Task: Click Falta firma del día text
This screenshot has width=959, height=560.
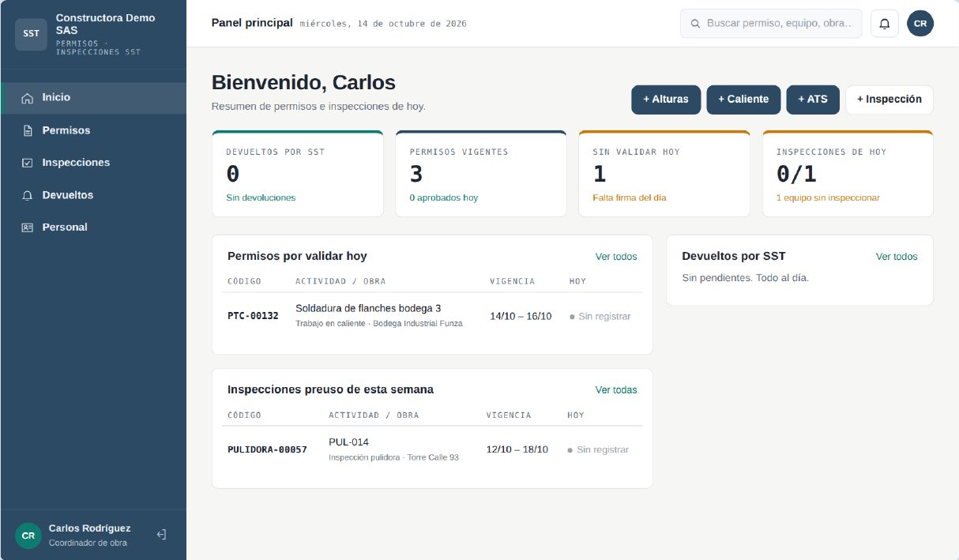Action: point(629,197)
